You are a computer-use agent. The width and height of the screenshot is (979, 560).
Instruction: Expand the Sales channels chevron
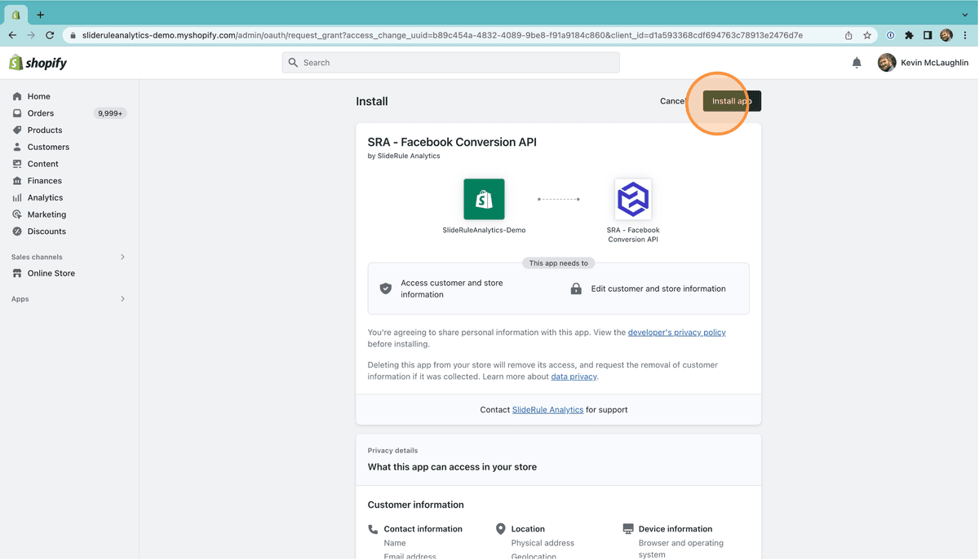tap(123, 258)
